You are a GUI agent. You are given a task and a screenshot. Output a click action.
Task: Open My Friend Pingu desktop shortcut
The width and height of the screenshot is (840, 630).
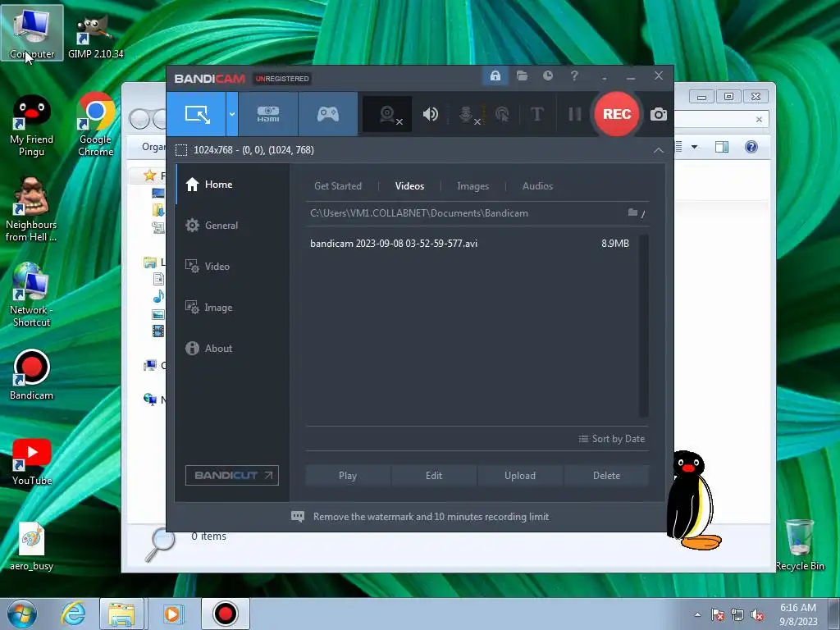coord(32,126)
